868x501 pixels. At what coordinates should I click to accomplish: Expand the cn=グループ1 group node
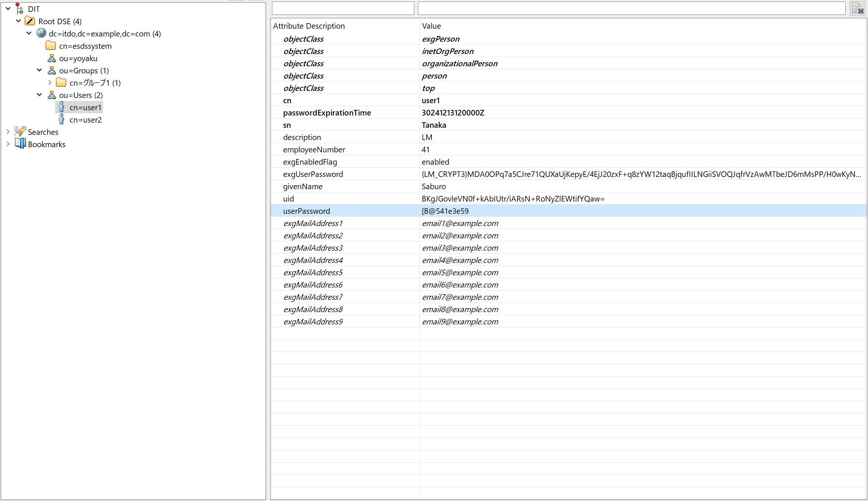[50, 83]
